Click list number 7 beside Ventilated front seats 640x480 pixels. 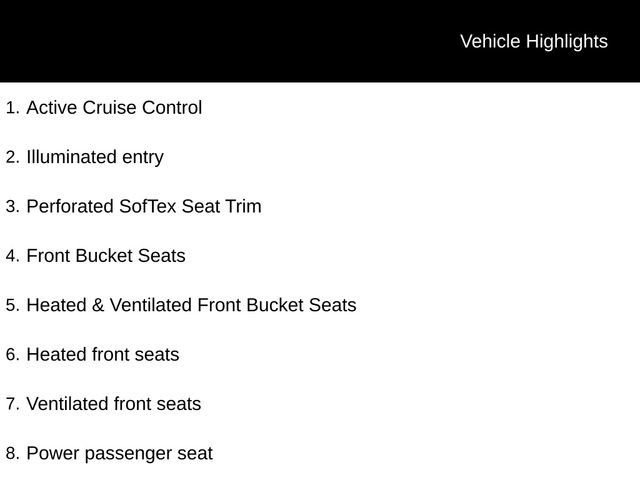[x=11, y=405]
